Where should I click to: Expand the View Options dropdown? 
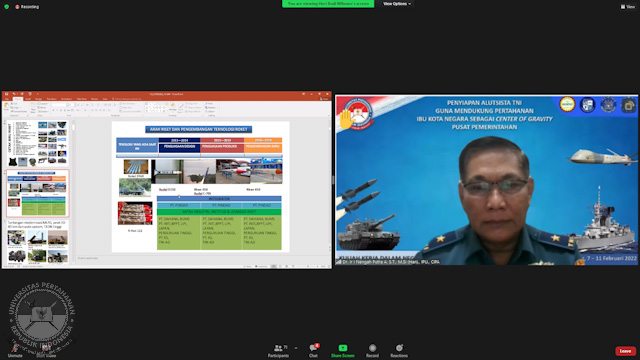point(397,4)
